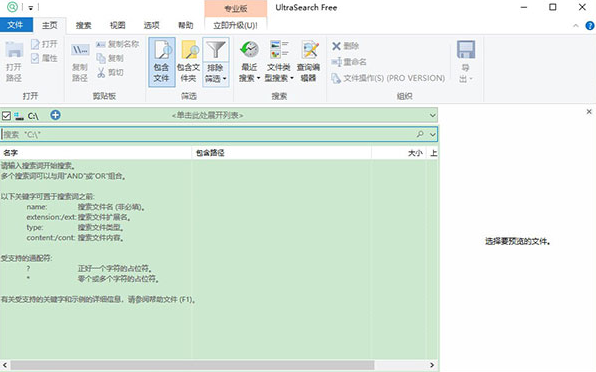
Task: Click the scrollbar right arrow
Action: [x=432, y=365]
